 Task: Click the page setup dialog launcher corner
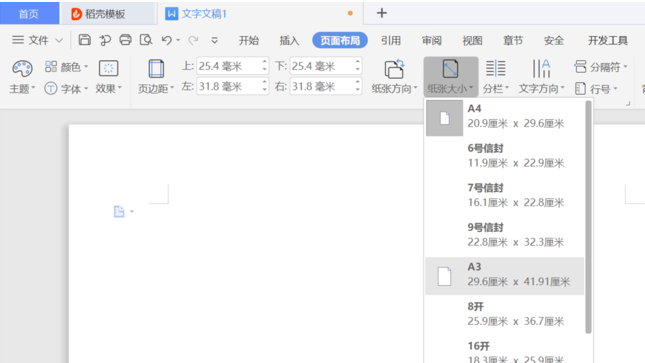pyautogui.click(x=628, y=104)
